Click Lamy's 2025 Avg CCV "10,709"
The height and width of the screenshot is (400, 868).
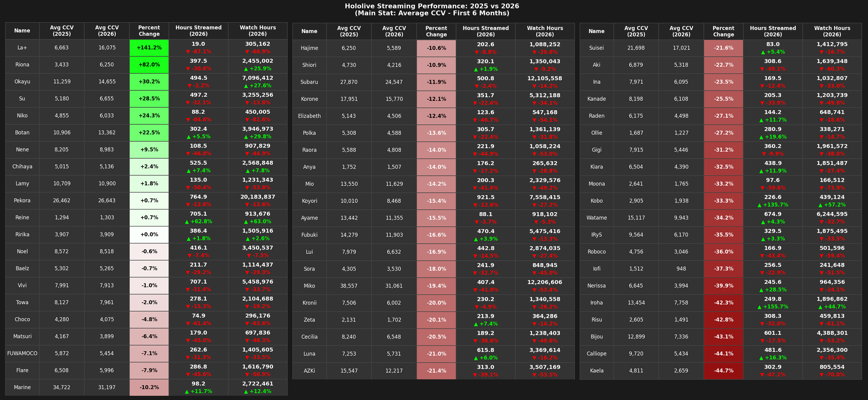click(62, 184)
